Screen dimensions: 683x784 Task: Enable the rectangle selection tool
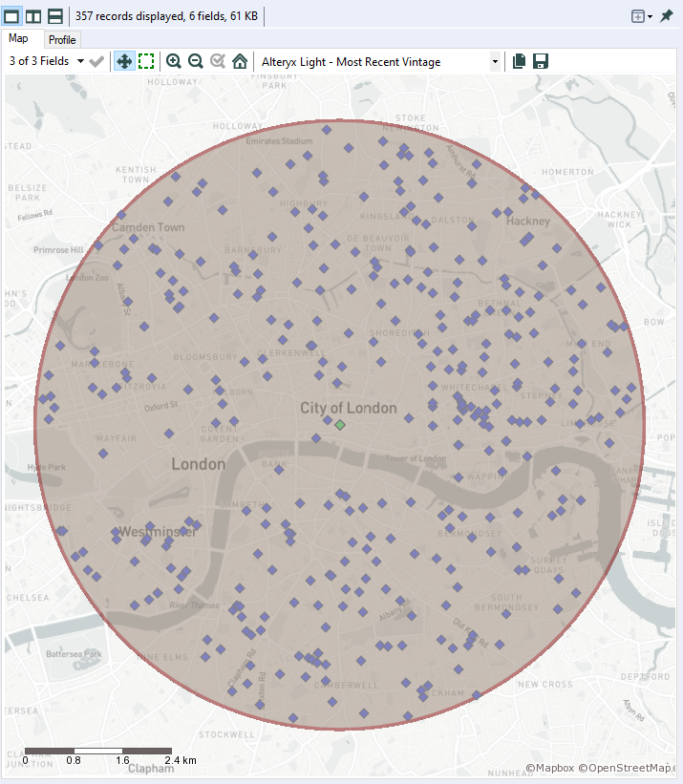point(146,61)
